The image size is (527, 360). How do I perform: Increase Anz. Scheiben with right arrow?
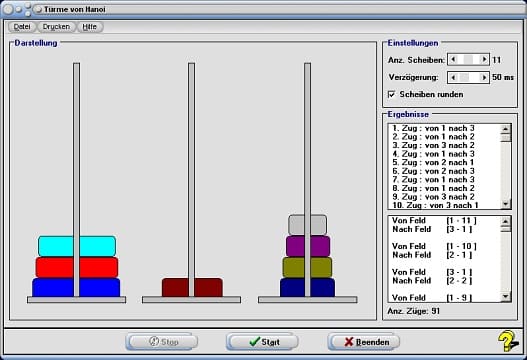(x=484, y=59)
